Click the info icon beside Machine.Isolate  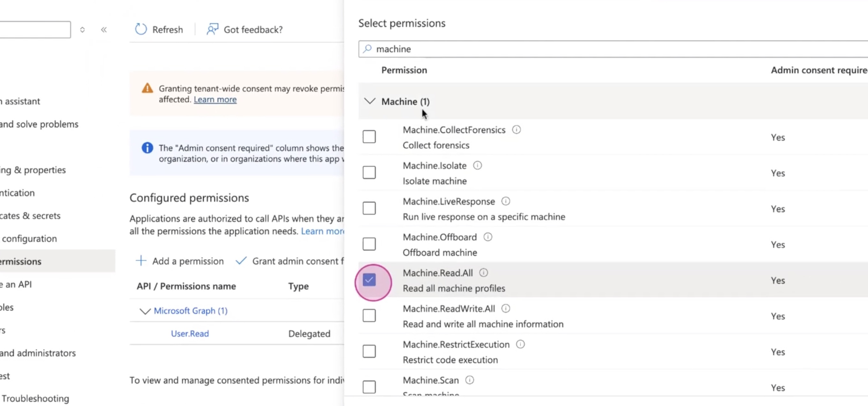[x=477, y=165]
